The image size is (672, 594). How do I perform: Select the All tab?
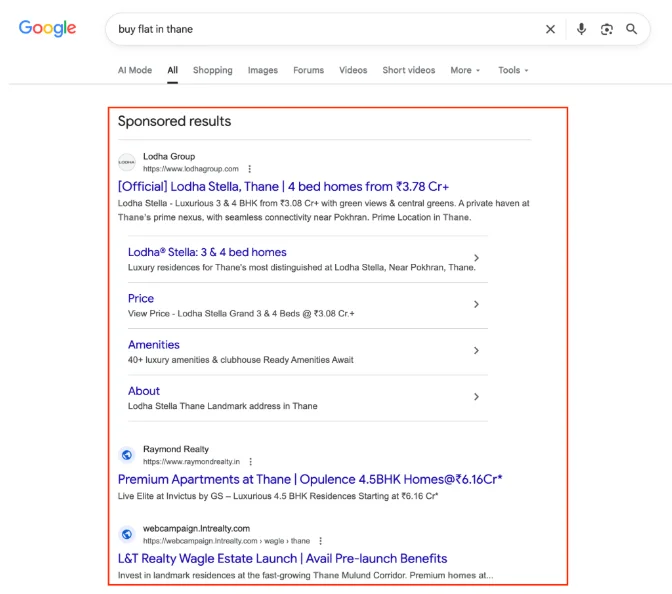point(172,70)
